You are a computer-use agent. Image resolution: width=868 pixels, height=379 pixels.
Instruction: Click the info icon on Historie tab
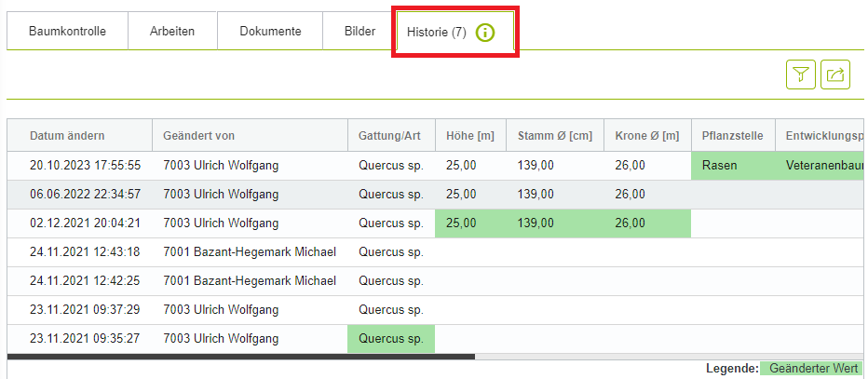(x=485, y=33)
